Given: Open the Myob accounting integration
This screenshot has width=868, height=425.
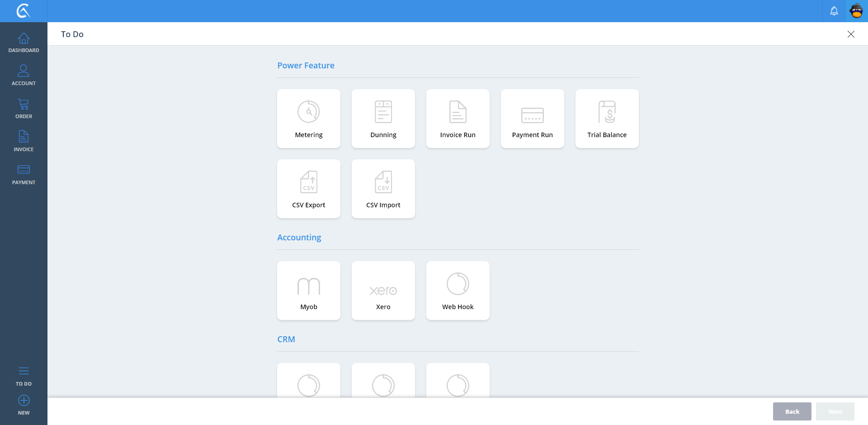Looking at the screenshot, I should point(309,291).
